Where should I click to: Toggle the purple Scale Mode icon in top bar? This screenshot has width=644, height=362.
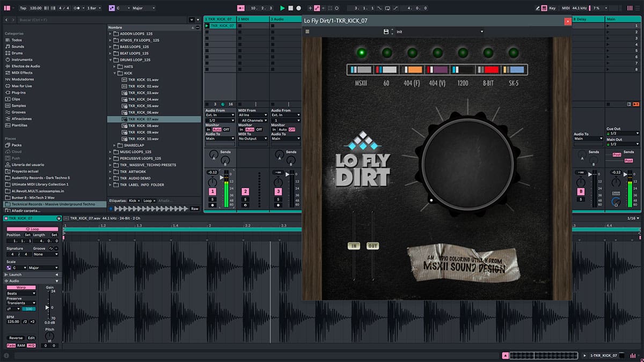tap(112, 8)
